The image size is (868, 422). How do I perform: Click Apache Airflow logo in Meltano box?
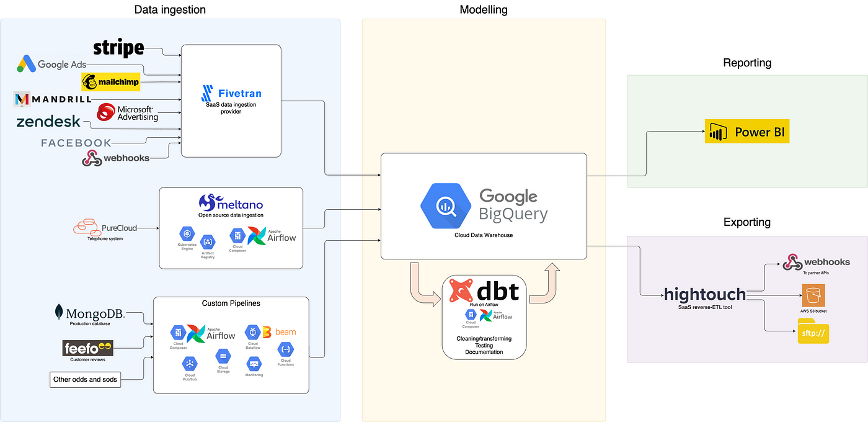click(x=272, y=236)
